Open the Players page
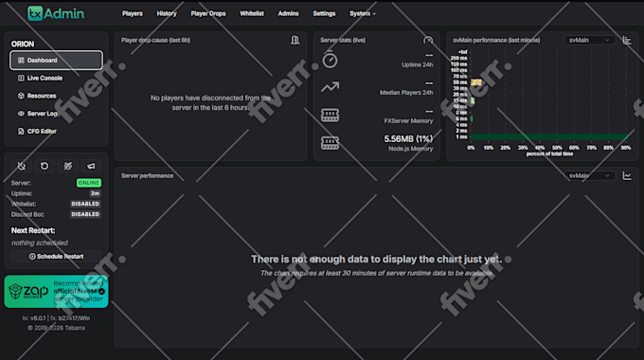Image resolution: width=644 pixels, height=360 pixels. point(133,13)
